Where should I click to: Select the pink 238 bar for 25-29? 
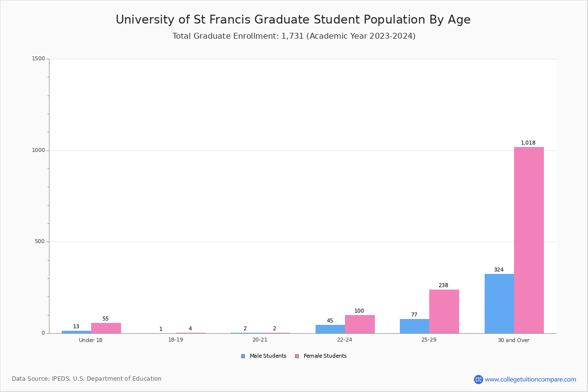[444, 312]
